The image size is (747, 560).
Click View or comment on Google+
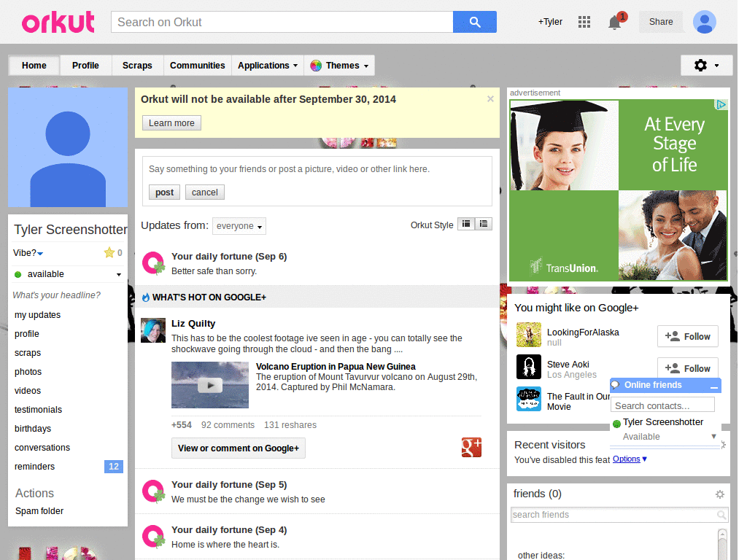click(239, 448)
